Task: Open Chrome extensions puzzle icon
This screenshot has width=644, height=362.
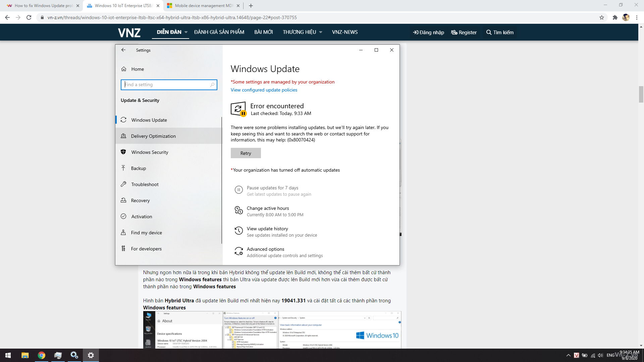Action: click(615, 17)
